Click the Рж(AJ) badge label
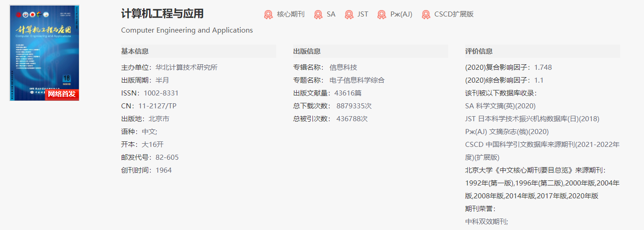 [401, 14]
